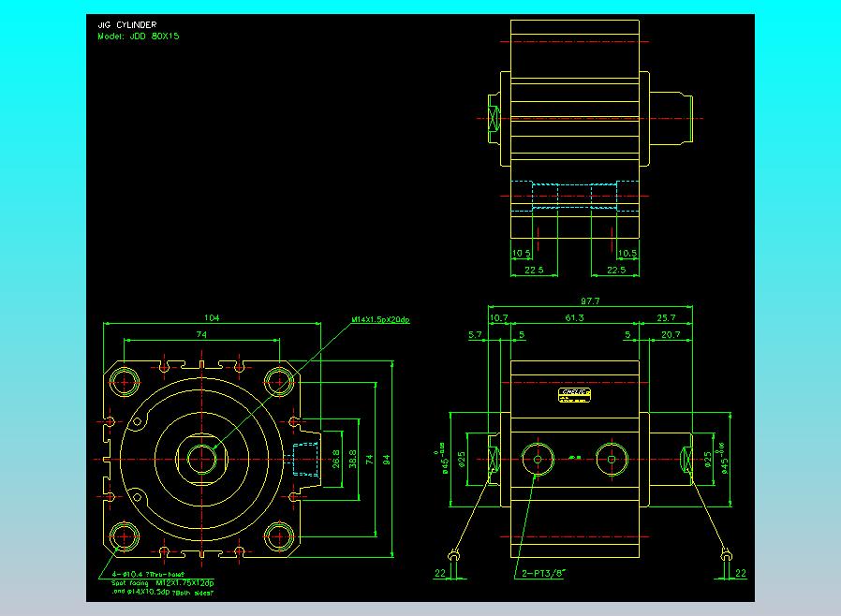Click the 104 width dimension
Screen dimensions: 841x616
coord(212,318)
